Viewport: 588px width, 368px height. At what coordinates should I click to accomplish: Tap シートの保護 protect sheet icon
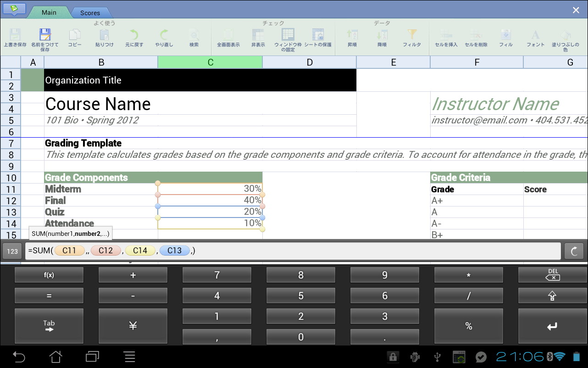point(318,35)
